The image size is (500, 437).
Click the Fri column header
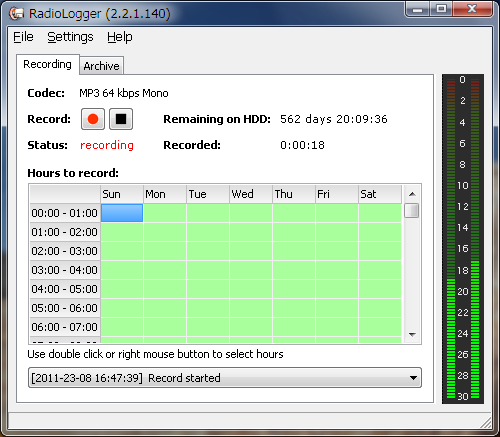pyautogui.click(x=337, y=194)
